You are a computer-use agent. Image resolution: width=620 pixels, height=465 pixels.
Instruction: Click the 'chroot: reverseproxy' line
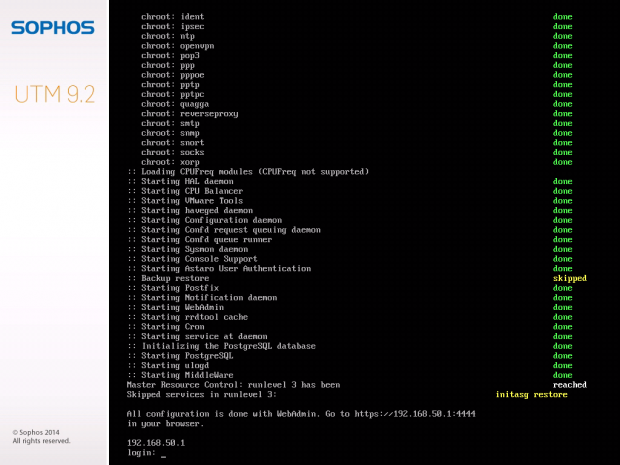click(189, 113)
